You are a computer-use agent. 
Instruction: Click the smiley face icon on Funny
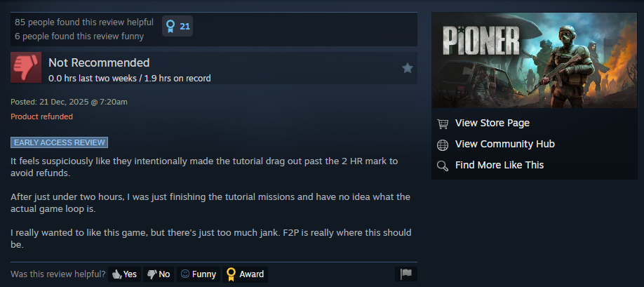185,274
